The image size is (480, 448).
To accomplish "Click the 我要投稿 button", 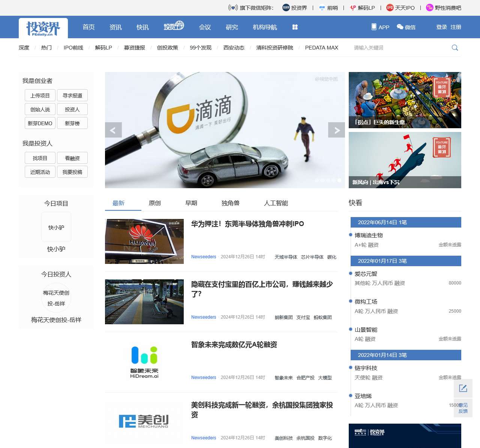I will pos(72,172).
